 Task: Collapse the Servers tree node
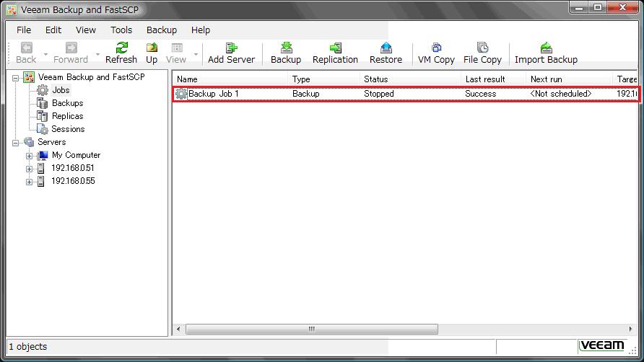pyautogui.click(x=16, y=143)
